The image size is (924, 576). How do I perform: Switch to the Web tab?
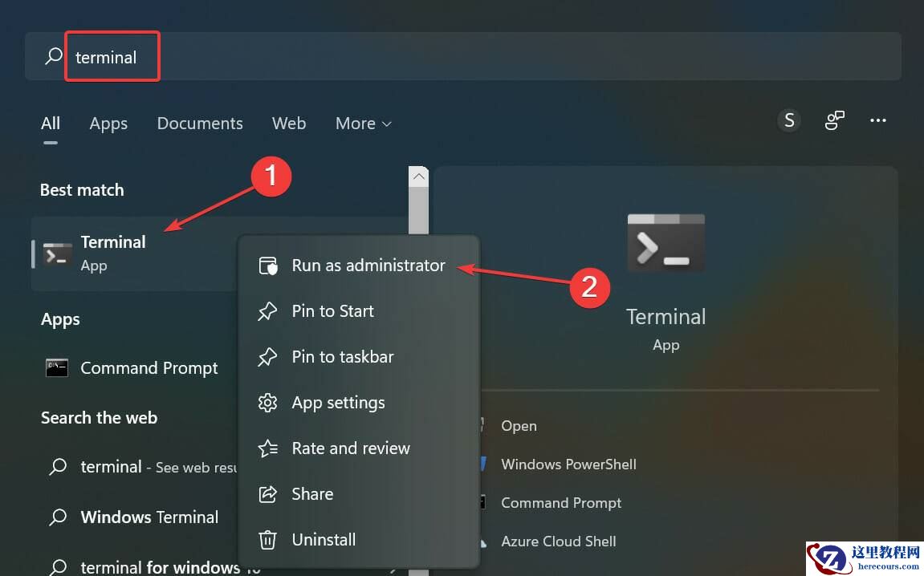click(289, 123)
